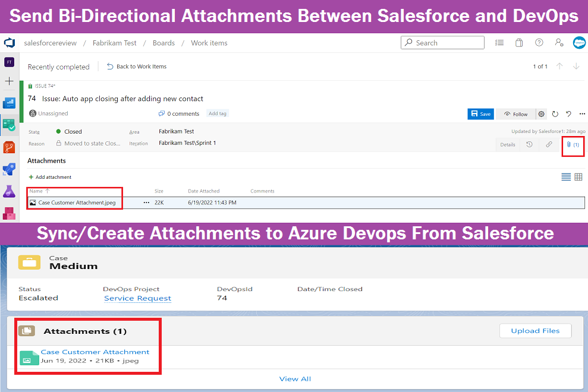
Task: Refresh the work item
Action: (x=555, y=114)
